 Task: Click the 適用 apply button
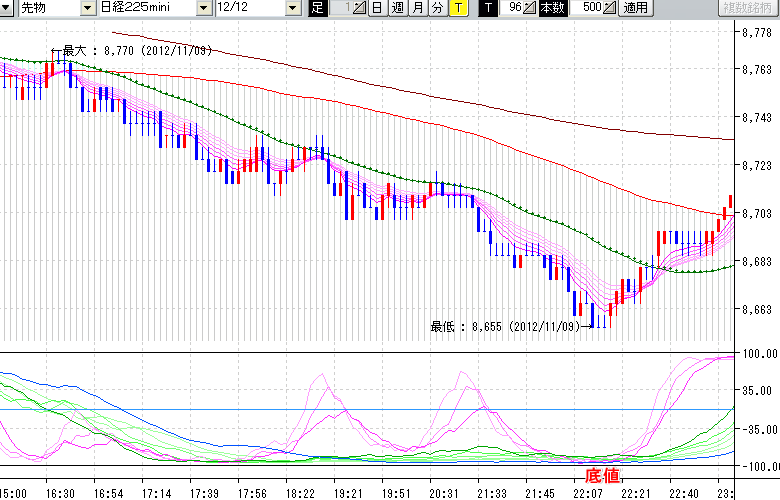pyautogui.click(x=635, y=8)
